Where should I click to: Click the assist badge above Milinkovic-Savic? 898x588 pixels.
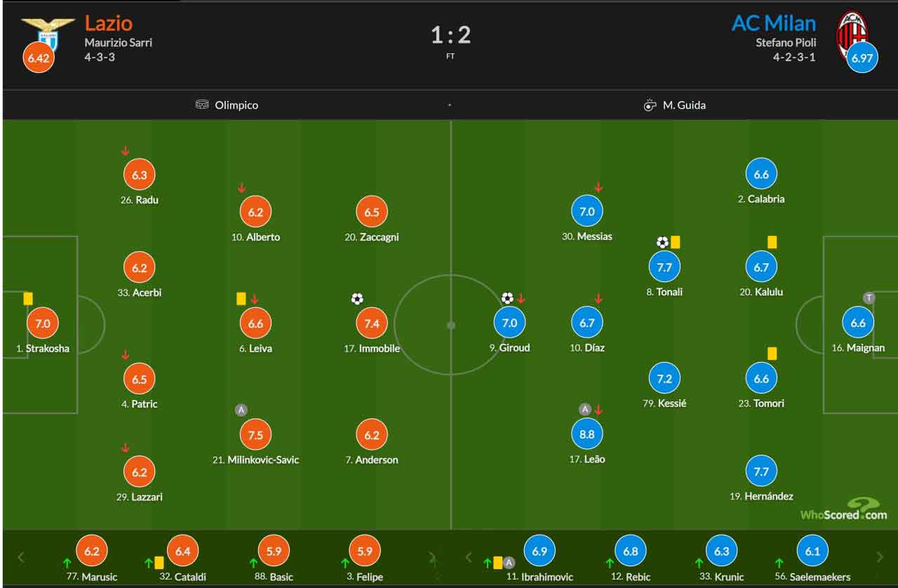[241, 410]
